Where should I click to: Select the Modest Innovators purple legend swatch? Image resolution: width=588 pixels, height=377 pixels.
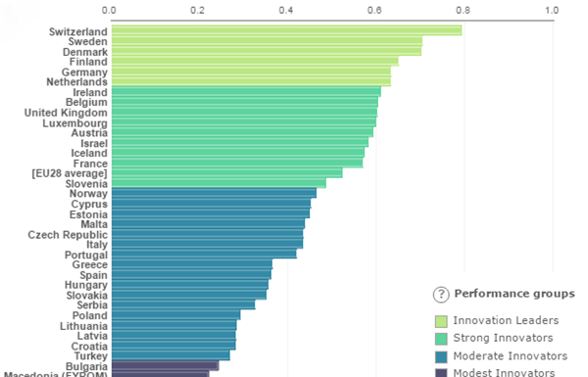point(441,373)
